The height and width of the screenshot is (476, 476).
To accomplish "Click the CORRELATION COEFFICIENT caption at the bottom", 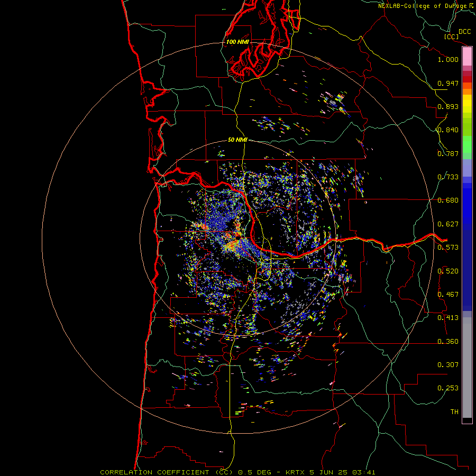I will point(237,472).
